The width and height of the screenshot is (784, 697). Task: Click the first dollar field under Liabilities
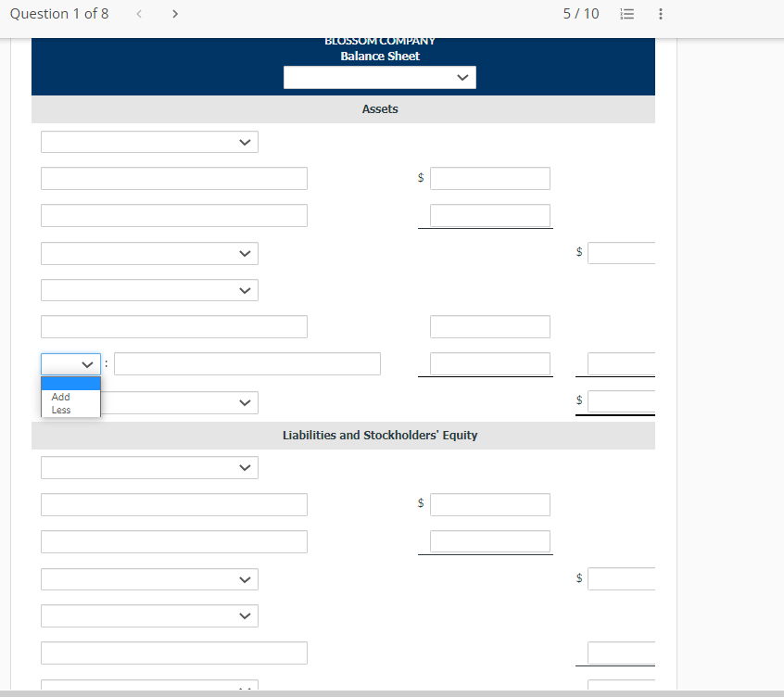[x=489, y=504]
